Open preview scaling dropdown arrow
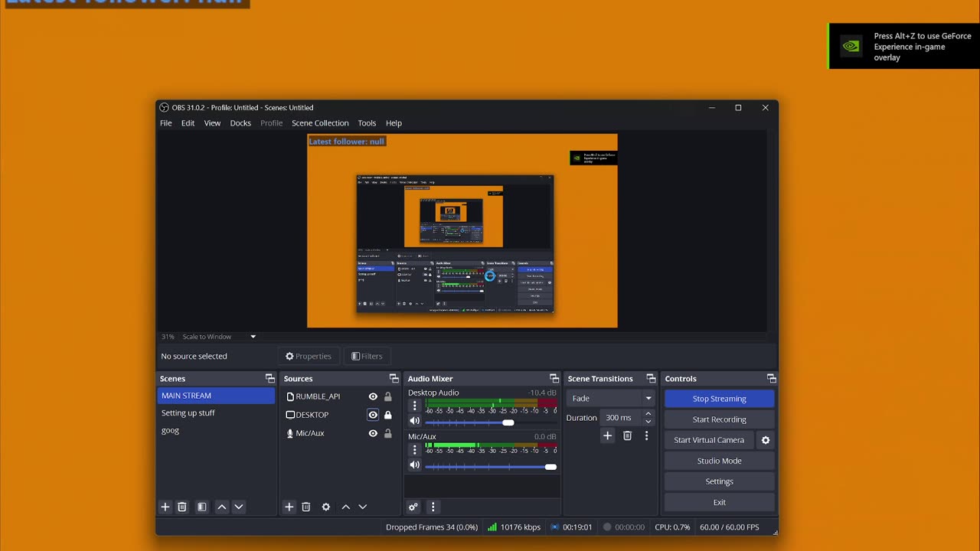This screenshot has height=551, width=980. point(253,337)
